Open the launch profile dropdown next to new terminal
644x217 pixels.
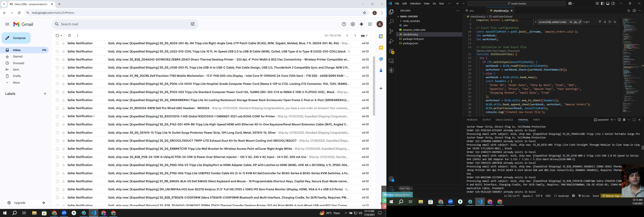[615, 120]
